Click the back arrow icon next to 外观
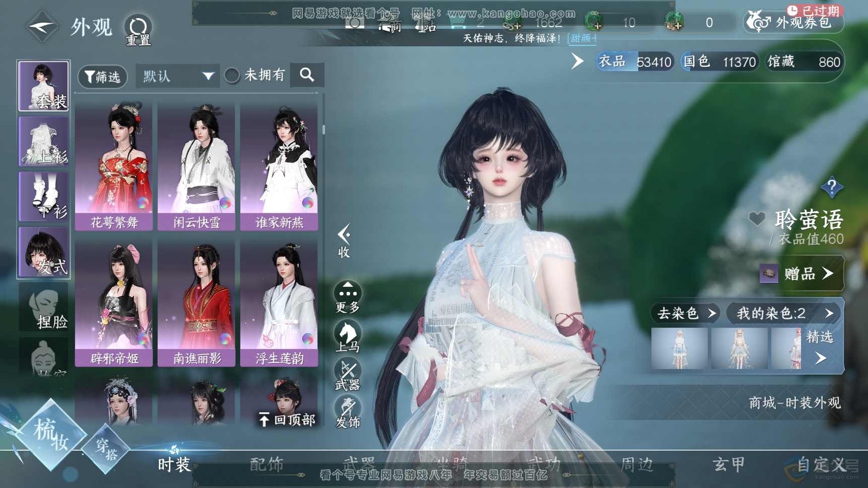The image size is (868, 488). tap(43, 27)
